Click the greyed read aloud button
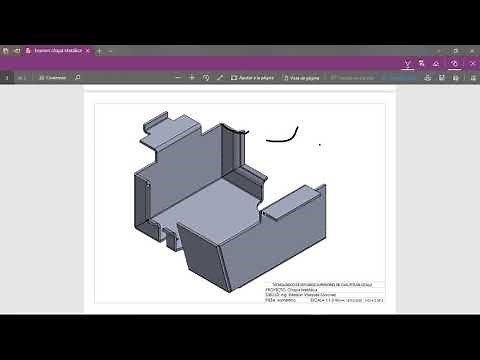The height and width of the screenshot is (360, 480). point(352,78)
